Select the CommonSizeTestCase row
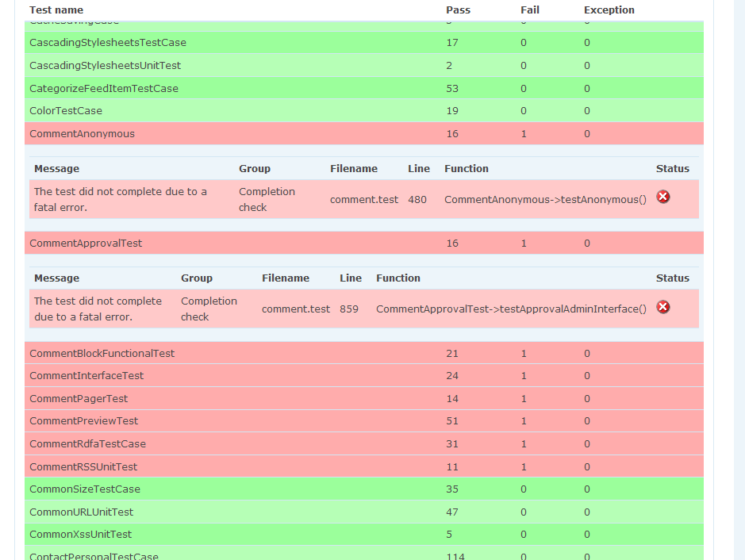 click(x=364, y=489)
